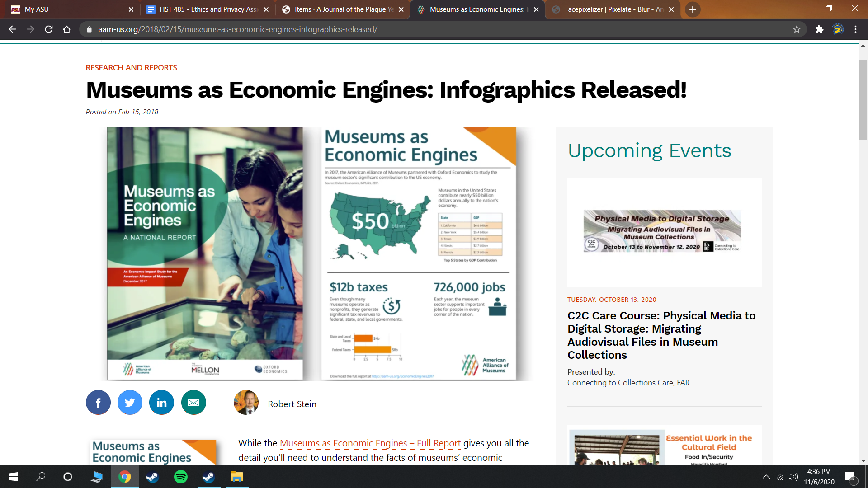Open Chrome three-dot menu

855,29
